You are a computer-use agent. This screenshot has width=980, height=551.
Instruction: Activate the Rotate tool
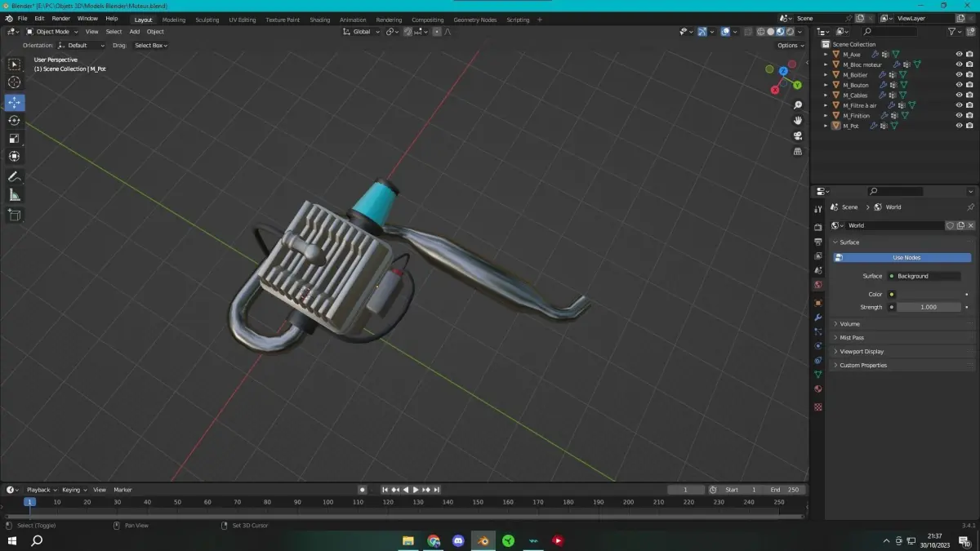click(15, 120)
